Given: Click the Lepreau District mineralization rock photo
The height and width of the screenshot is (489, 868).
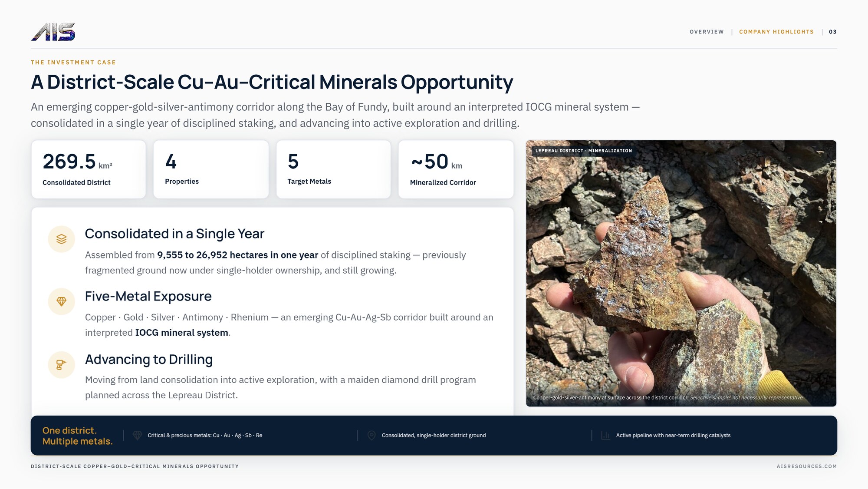Looking at the screenshot, I should (x=681, y=273).
